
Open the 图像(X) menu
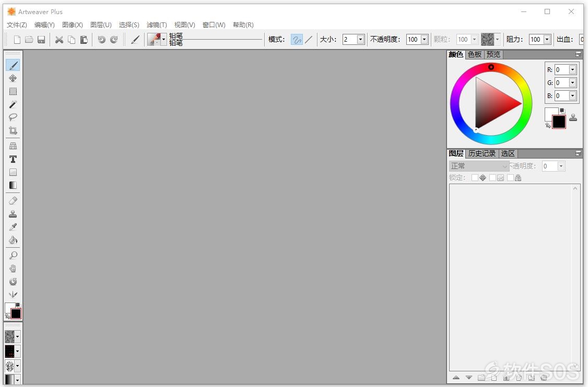coord(73,25)
